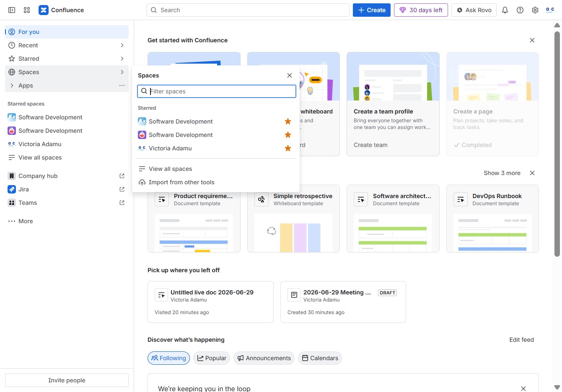Switch to the Following feed tab
This screenshot has width=562, height=392.
[x=168, y=358]
